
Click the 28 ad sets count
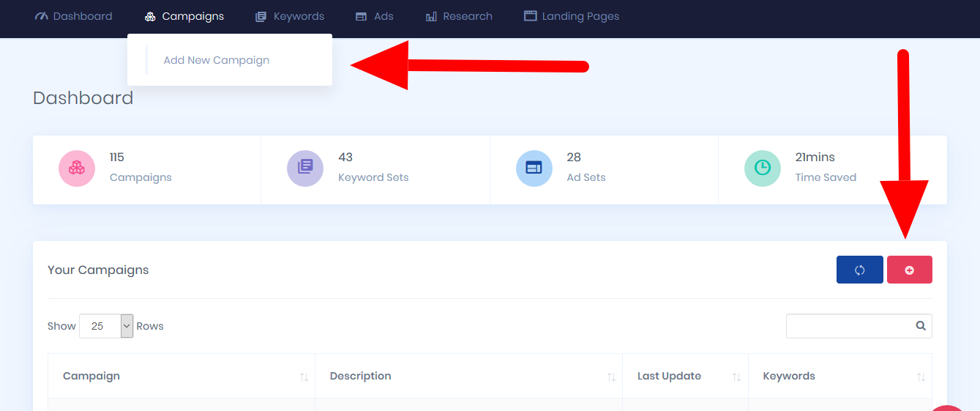click(574, 157)
